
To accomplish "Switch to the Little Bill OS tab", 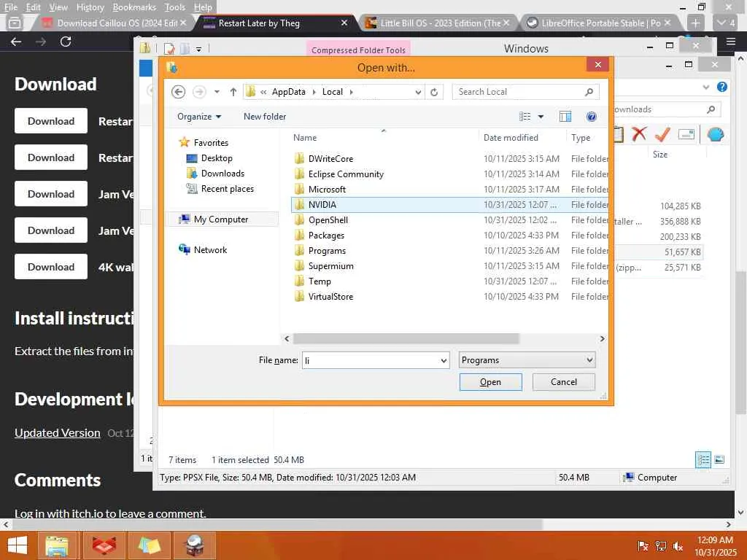I will pos(439,23).
